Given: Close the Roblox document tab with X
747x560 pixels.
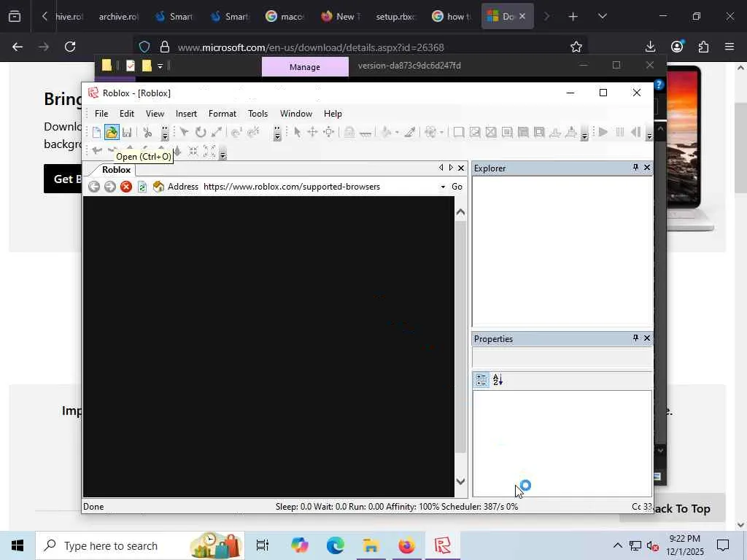Looking at the screenshot, I should coord(461,168).
